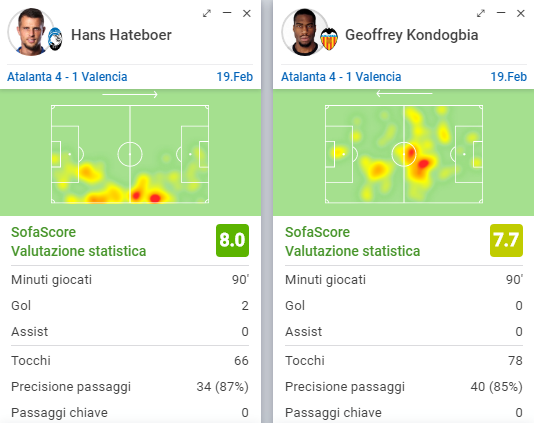Open Geoffrey Kondogbia's profile photo
The height and width of the screenshot is (423, 534).
(x=304, y=32)
